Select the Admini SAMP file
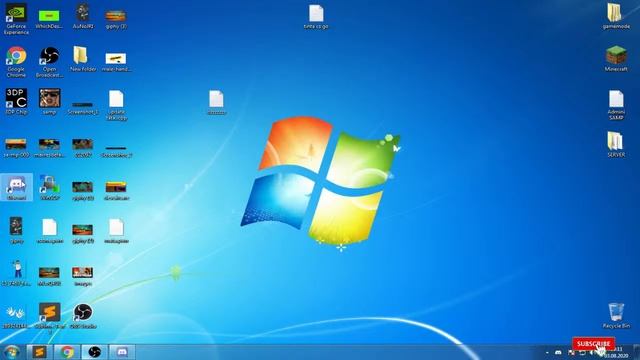 616,105
